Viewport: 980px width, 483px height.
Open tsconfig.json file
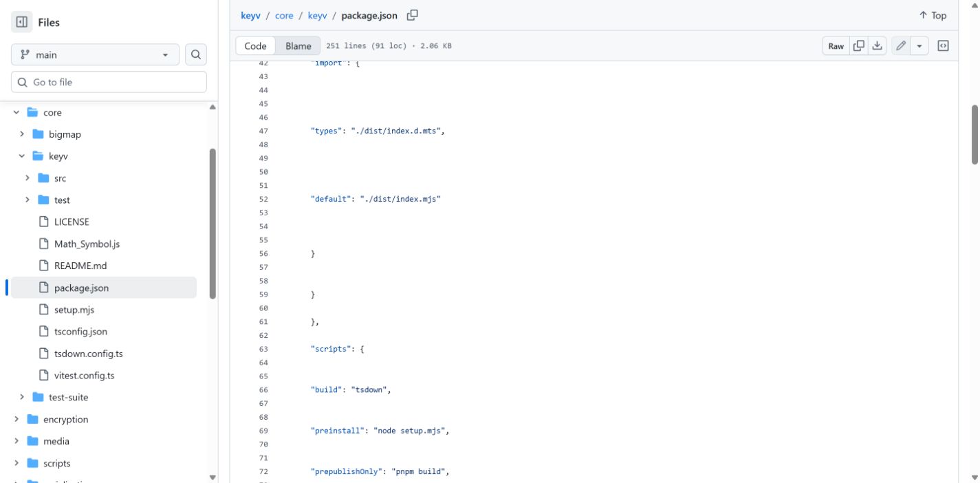coord(80,332)
